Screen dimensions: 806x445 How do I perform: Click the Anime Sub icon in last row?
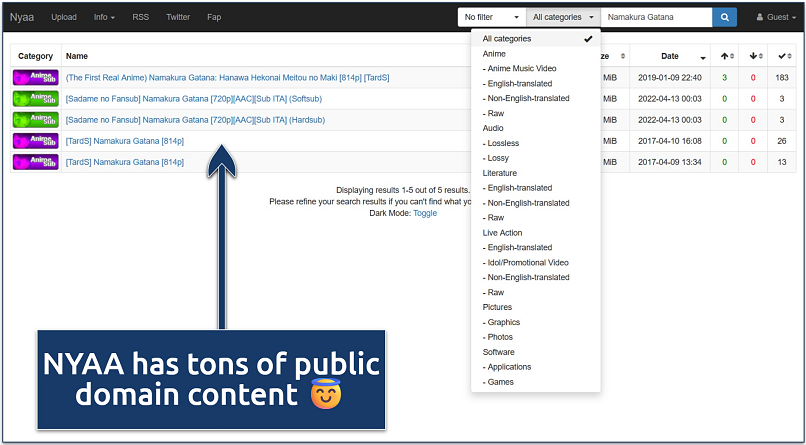click(x=36, y=162)
